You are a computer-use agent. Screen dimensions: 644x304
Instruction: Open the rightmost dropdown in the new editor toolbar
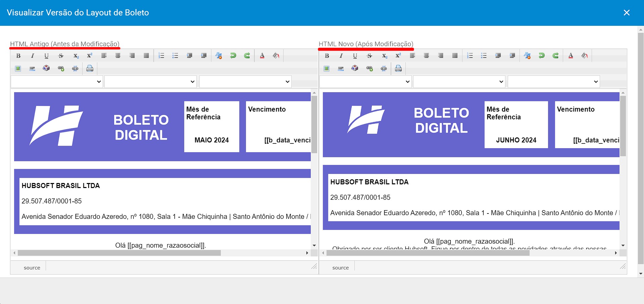[553, 81]
